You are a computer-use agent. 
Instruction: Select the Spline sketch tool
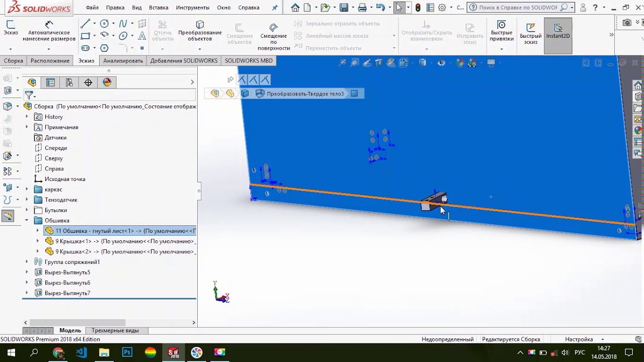click(x=123, y=24)
